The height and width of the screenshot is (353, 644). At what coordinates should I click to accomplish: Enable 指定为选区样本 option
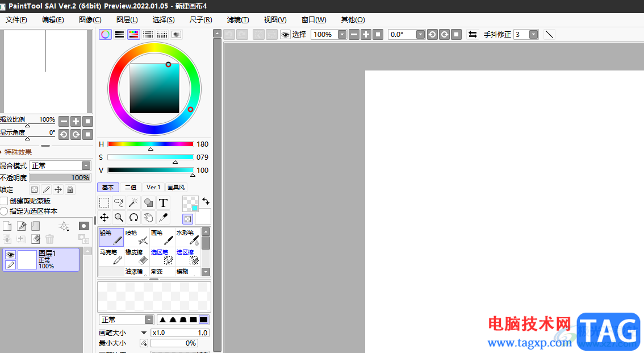tap(4, 211)
